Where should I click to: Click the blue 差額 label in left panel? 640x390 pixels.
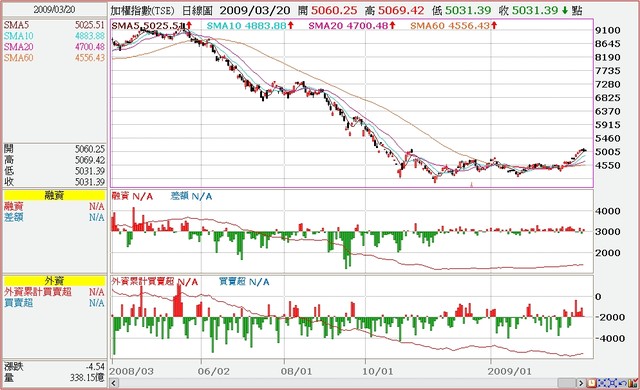point(14,217)
